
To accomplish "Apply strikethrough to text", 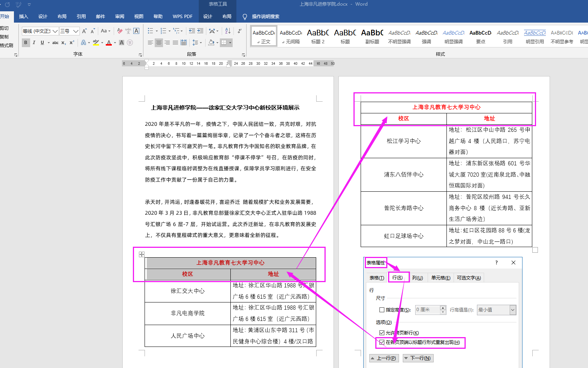I will pos(55,43).
